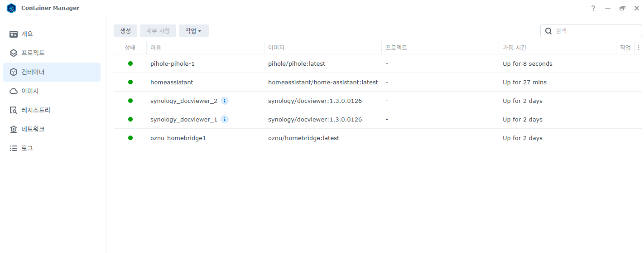Sort by the 상태 column header
Image resolution: width=644 pixels, height=253 pixels.
(x=130, y=48)
